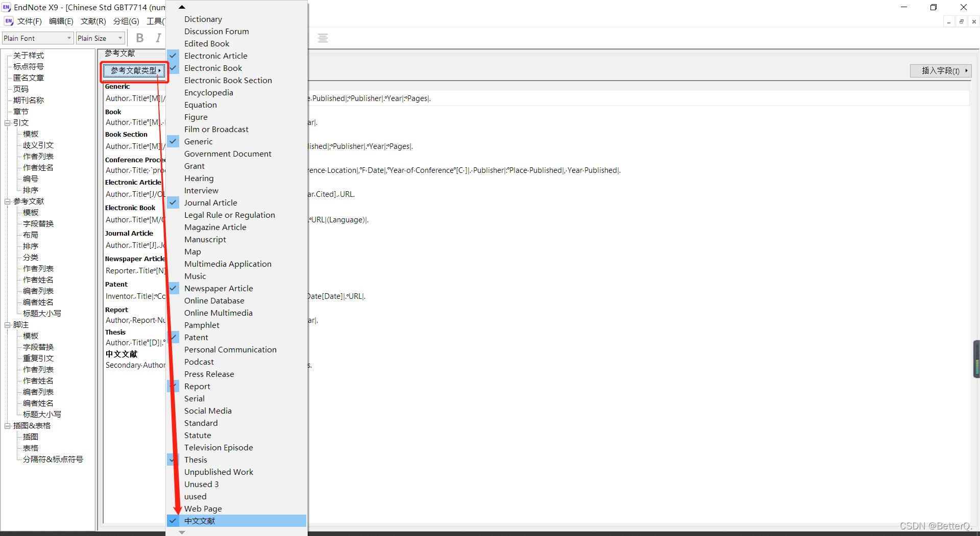Open the 编辑(E) menu
Screen dimensions: 980x536
(61, 21)
